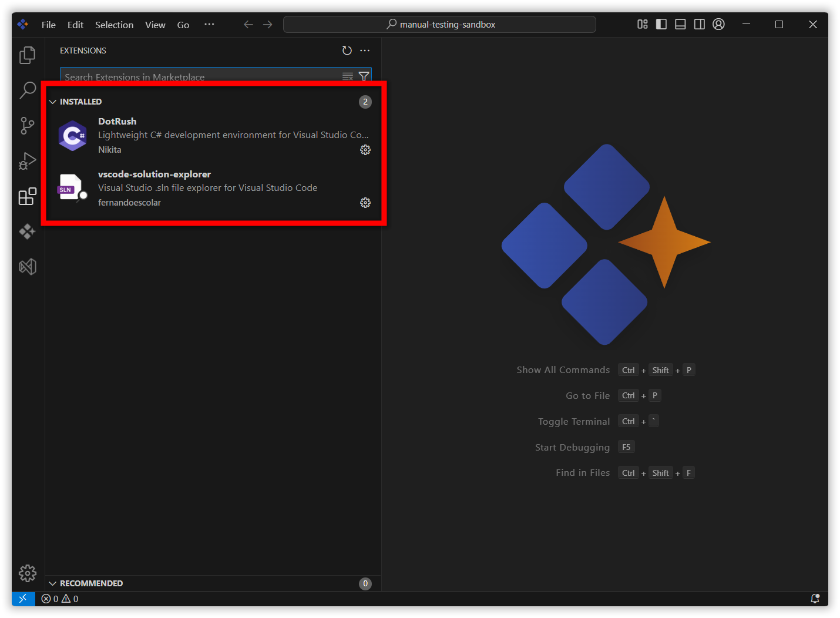Screen dimensions: 840x618
Task: Open Manage gear in activity bar
Action: coord(28,573)
